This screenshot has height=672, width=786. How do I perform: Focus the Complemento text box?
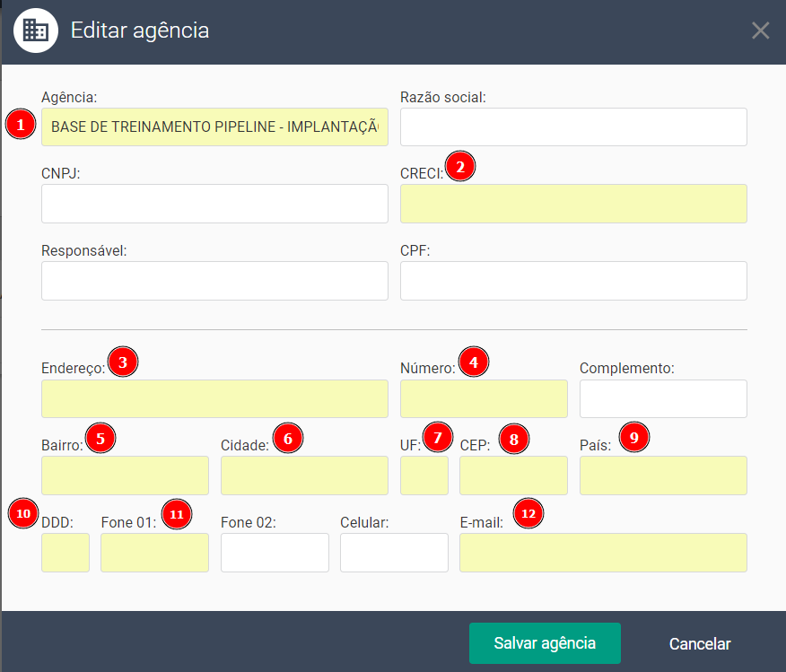[x=663, y=399]
